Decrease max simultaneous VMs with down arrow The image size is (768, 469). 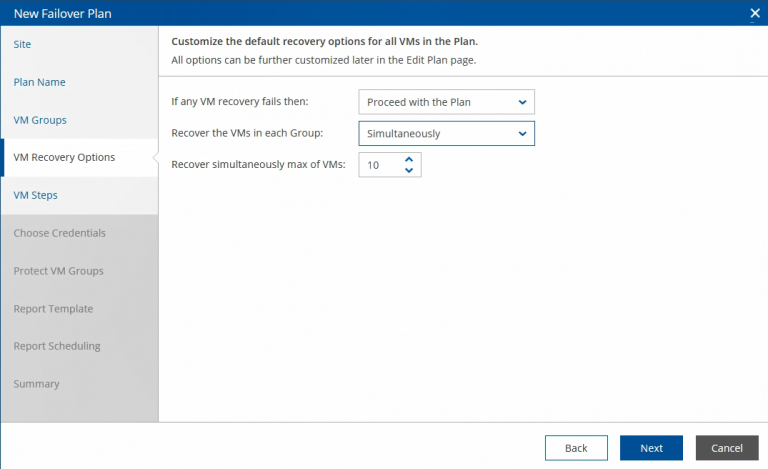(409, 170)
